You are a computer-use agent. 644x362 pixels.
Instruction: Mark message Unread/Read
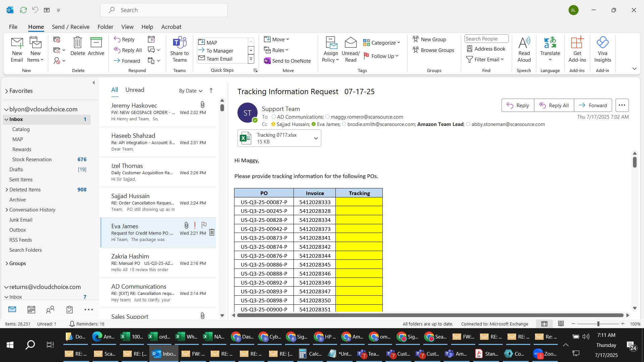coord(351,50)
